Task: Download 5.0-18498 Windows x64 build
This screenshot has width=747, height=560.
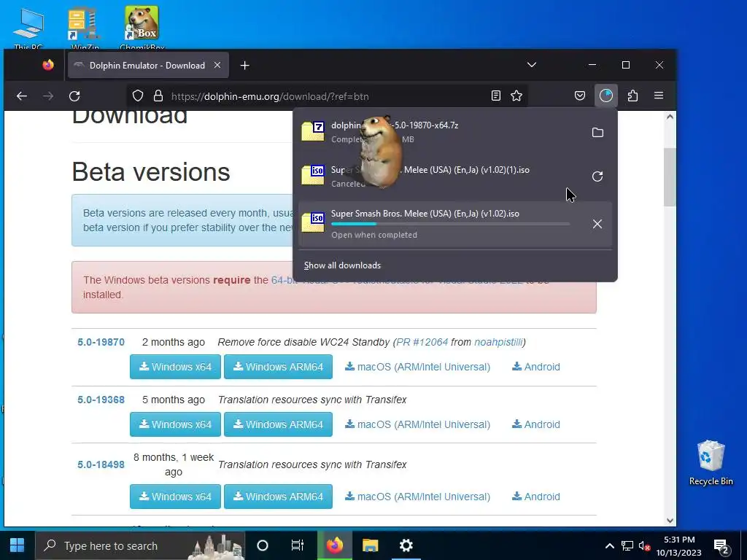Action: pos(175,497)
